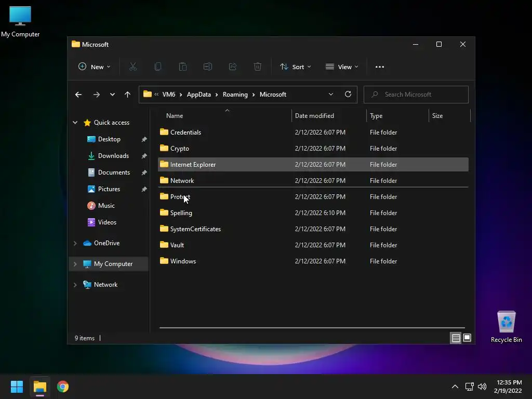532x399 pixels.
Task: Click the folder icon in address bar
Action: [x=148, y=95]
